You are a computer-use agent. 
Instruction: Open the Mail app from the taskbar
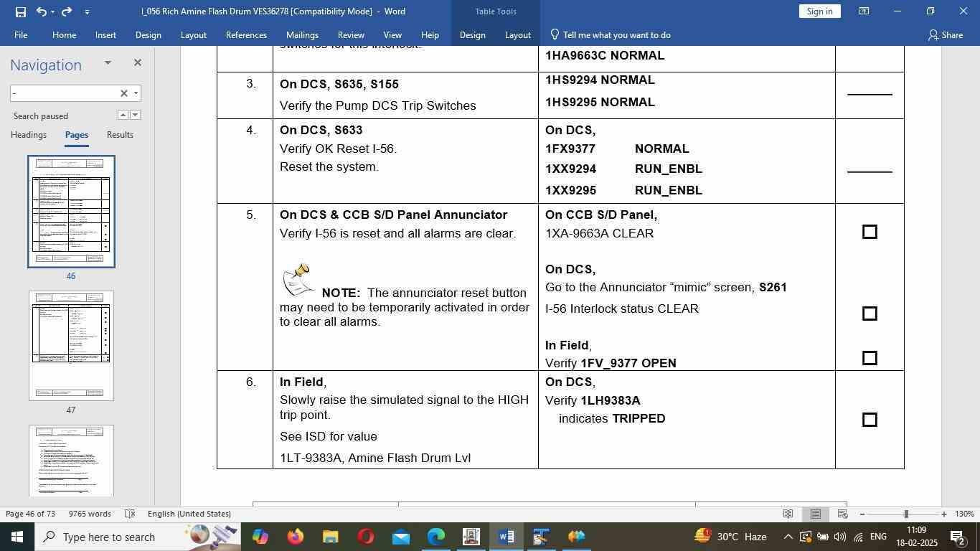(401, 537)
